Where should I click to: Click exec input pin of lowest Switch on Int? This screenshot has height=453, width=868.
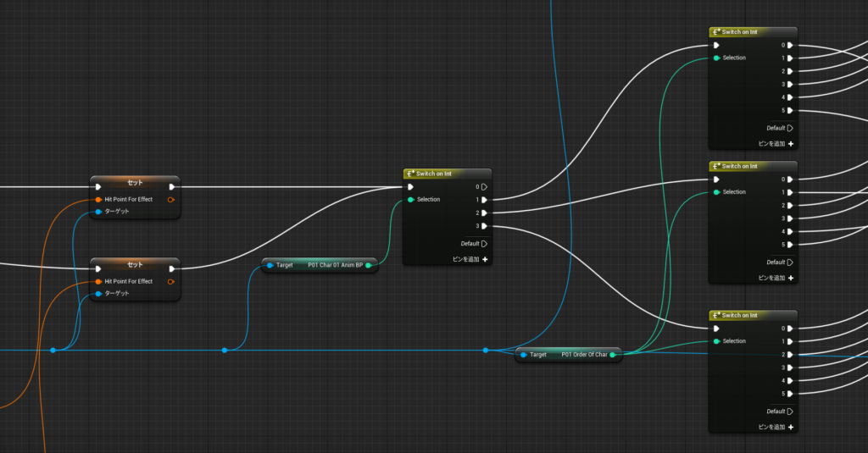[715, 329]
